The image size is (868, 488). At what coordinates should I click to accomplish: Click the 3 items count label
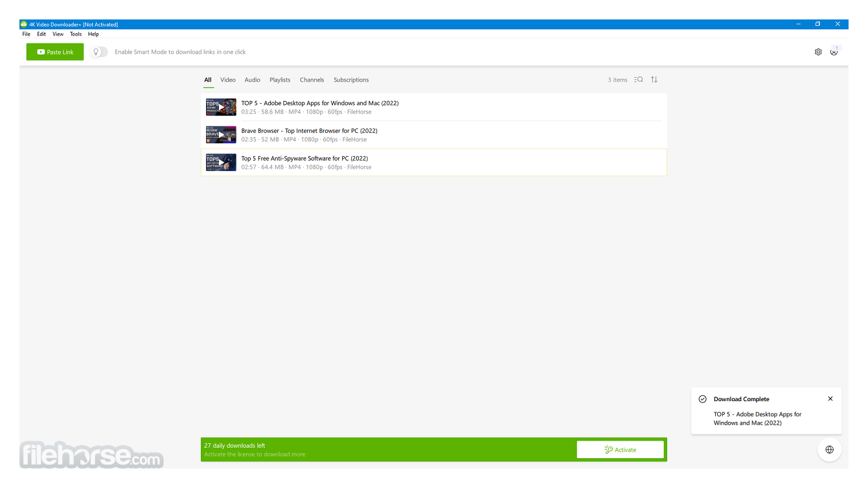pyautogui.click(x=617, y=80)
